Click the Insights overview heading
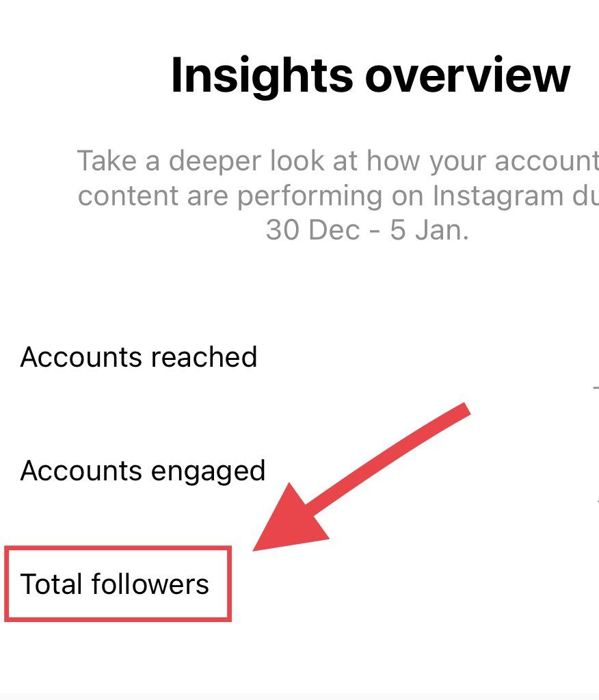Image resolution: width=599 pixels, height=700 pixels. click(x=370, y=75)
